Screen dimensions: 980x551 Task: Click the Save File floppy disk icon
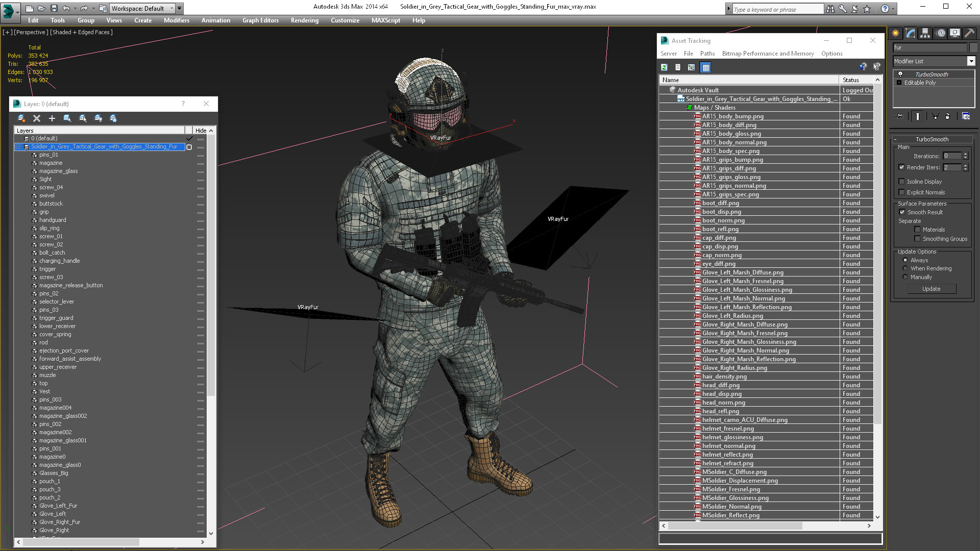click(54, 9)
